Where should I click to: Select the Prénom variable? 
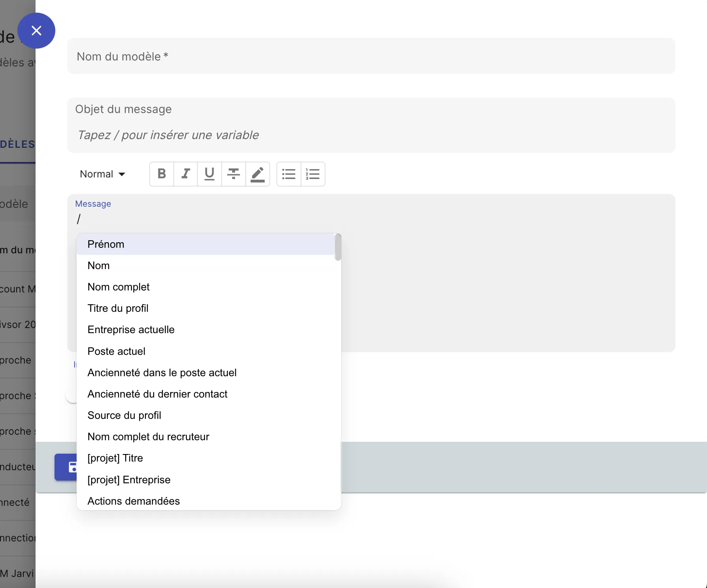click(x=106, y=244)
